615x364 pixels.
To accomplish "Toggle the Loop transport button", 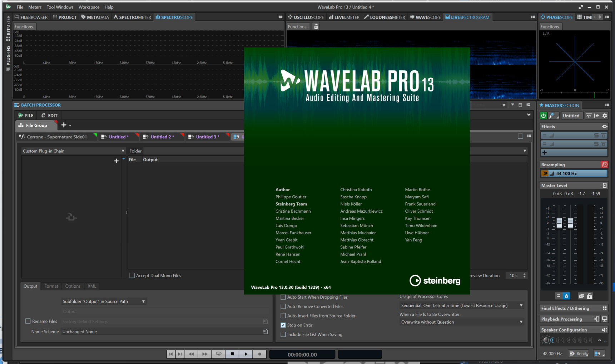I will [218, 354].
